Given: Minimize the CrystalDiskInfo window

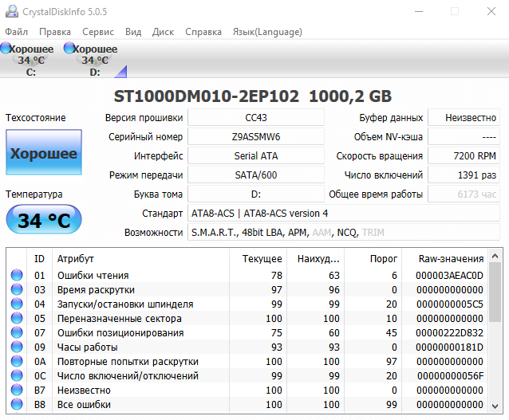Looking at the screenshot, I should coord(419,12).
